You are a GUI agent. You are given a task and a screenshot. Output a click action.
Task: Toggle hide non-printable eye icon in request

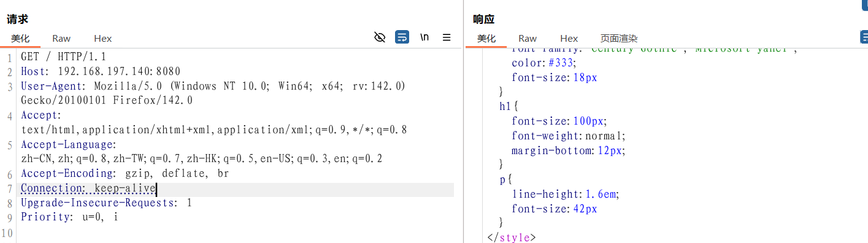click(x=380, y=37)
